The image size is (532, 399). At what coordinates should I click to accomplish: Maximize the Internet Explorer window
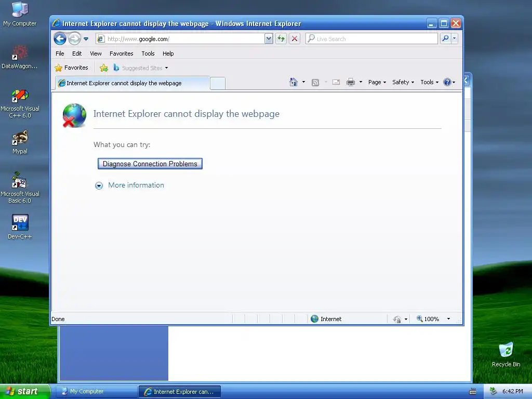coord(444,23)
